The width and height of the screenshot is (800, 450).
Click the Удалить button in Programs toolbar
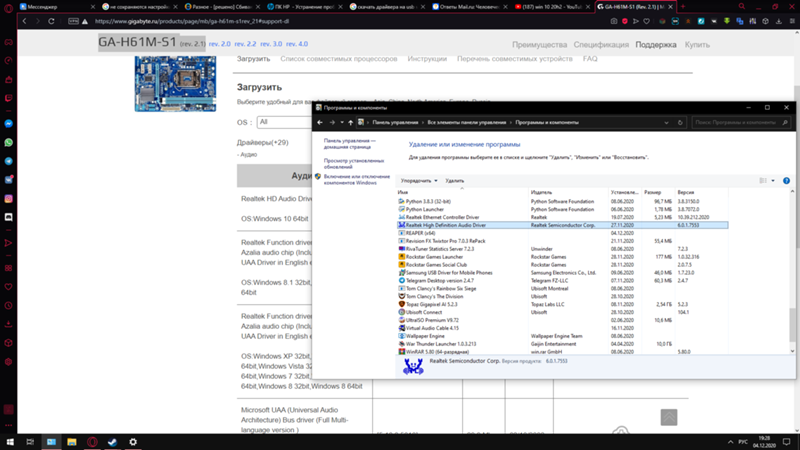pyautogui.click(x=455, y=181)
